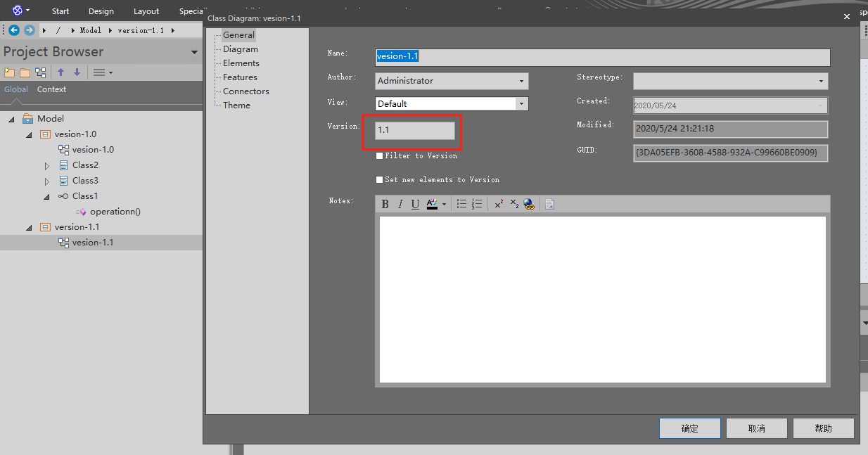This screenshot has width=868, height=455.
Task: Insert a hyperlink in Notes
Action: pos(529,204)
